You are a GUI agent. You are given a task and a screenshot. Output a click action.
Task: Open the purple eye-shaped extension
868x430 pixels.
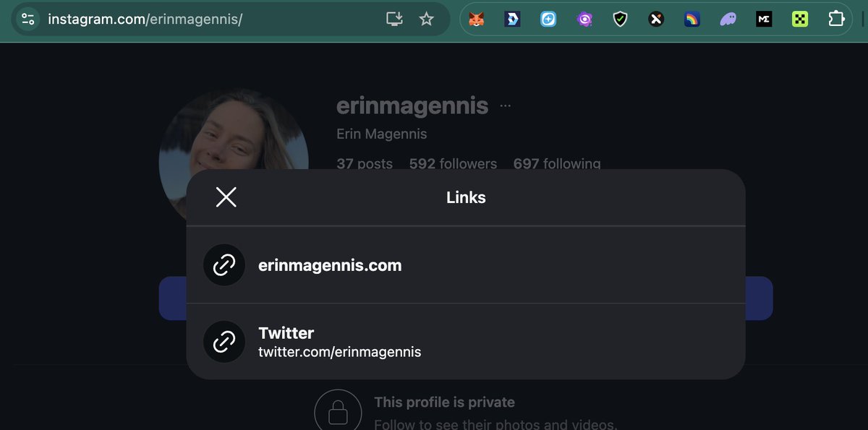584,20
